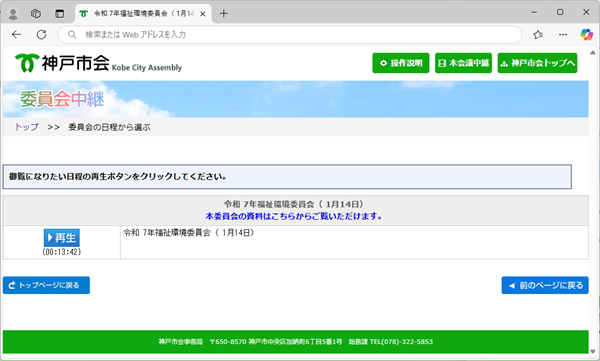Viewport: 600px width, 361px height.
Task: Click the 委員会の日程から選ぶ breadcrumb text
Action: pyautogui.click(x=109, y=127)
